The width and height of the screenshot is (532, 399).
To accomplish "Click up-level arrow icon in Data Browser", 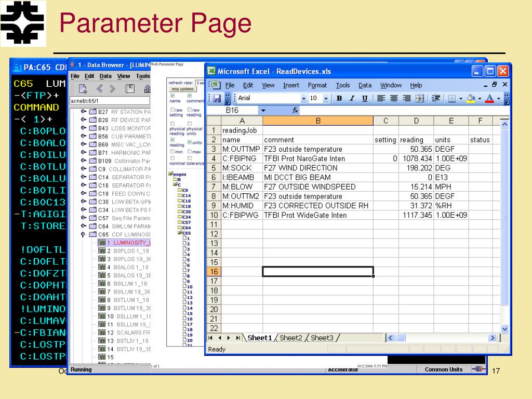I will pyautogui.click(x=147, y=89).
